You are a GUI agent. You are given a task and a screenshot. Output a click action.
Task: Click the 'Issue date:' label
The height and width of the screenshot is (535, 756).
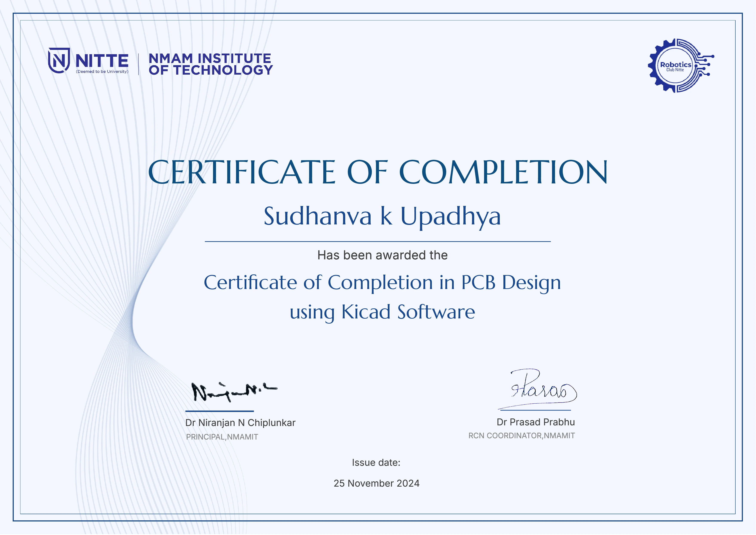click(376, 463)
